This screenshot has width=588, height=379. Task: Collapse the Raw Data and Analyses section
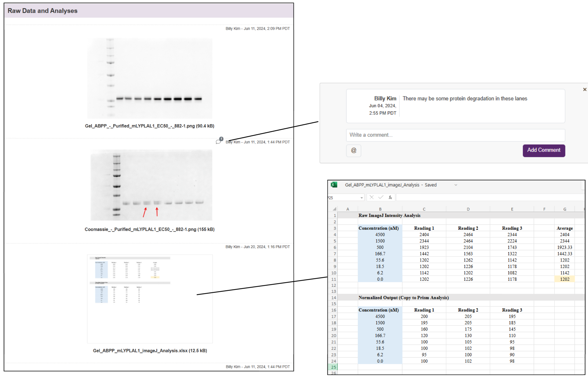[43, 10]
